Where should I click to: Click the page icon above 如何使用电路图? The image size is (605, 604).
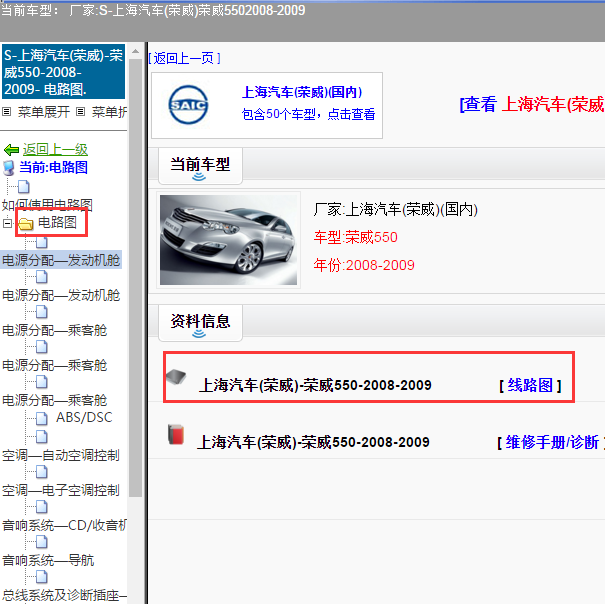tap(24, 187)
